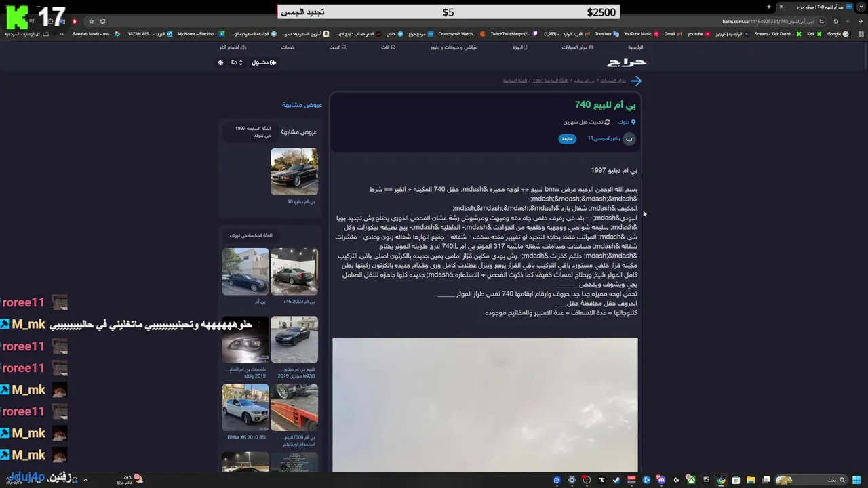
Task: Open the شمعات بي ام headlight thumbnail
Action: pos(245,340)
